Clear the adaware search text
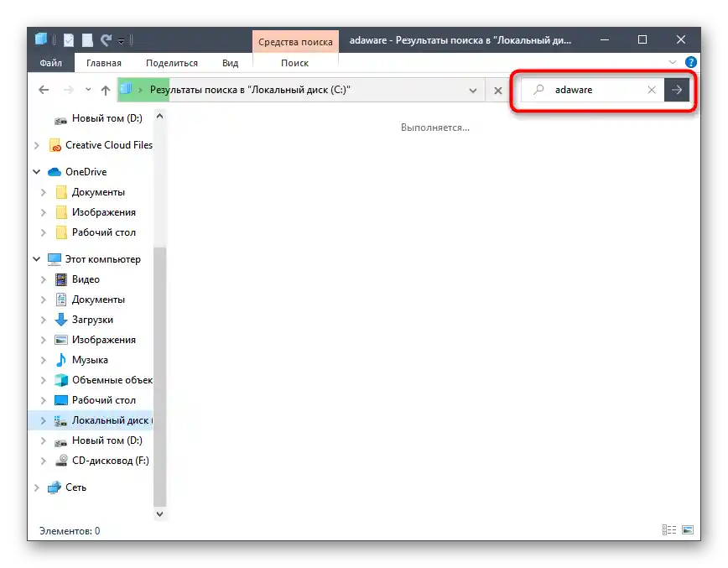 [652, 90]
